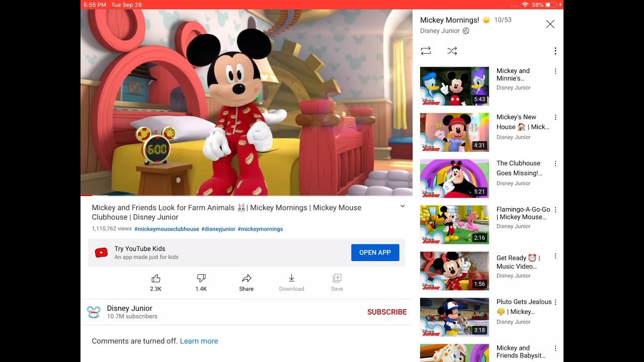Screen dimensions: 644x362
Task: Click the public globe icon beside Disney Junior
Action: point(466,31)
